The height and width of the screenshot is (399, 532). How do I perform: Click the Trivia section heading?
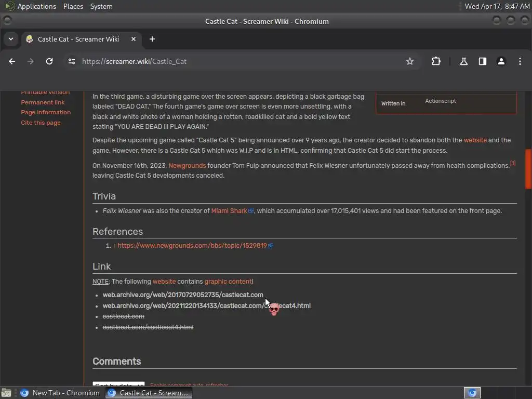tap(104, 196)
